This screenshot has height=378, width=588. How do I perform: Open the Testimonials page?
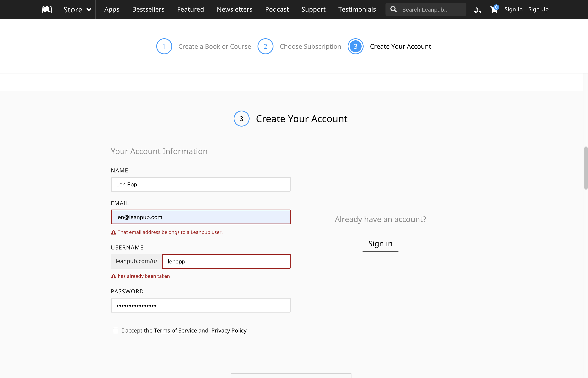pyautogui.click(x=357, y=9)
